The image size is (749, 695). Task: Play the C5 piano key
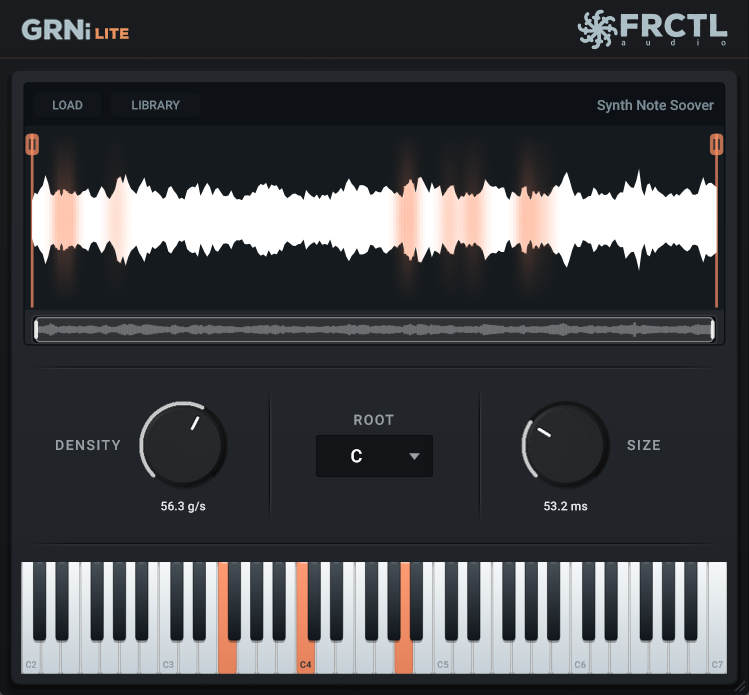pos(443,658)
